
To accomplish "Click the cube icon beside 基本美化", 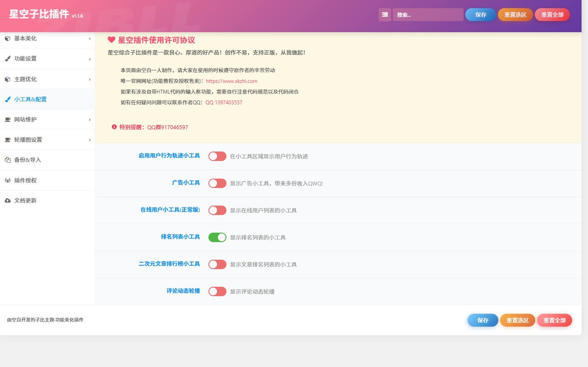I will click(7, 39).
